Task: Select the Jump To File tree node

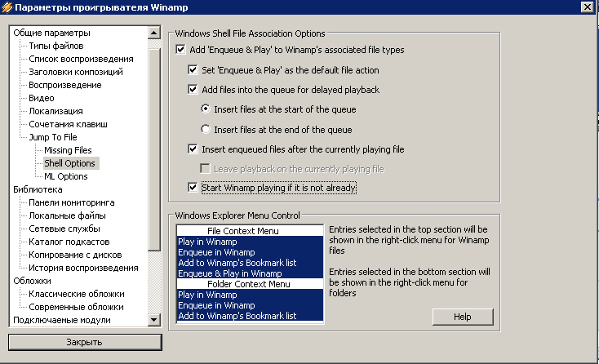Action: (x=53, y=137)
